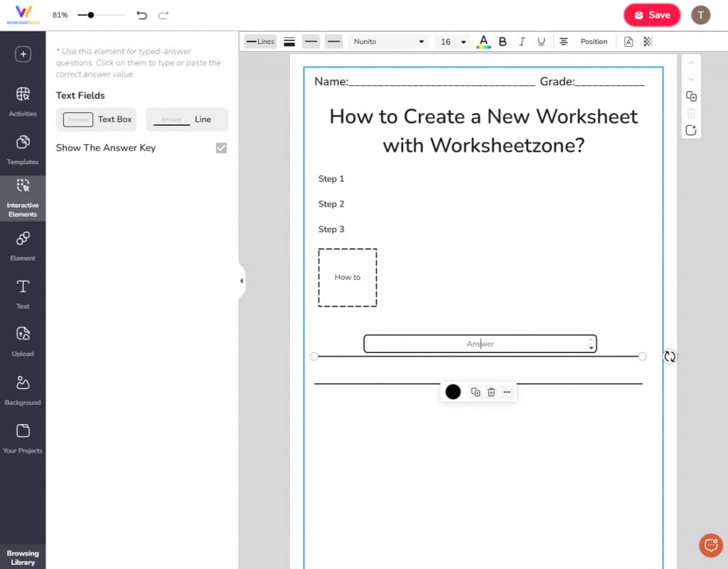728x569 pixels.
Task: Select the Step 2 text
Action: pyautogui.click(x=331, y=204)
